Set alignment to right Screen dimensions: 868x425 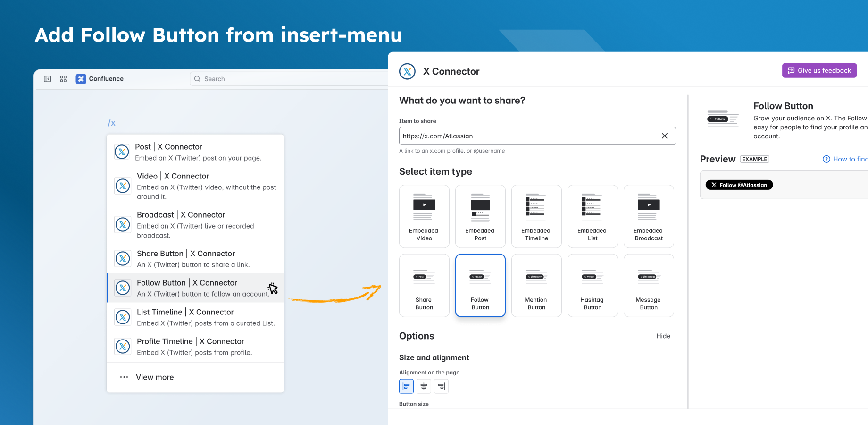pos(441,386)
